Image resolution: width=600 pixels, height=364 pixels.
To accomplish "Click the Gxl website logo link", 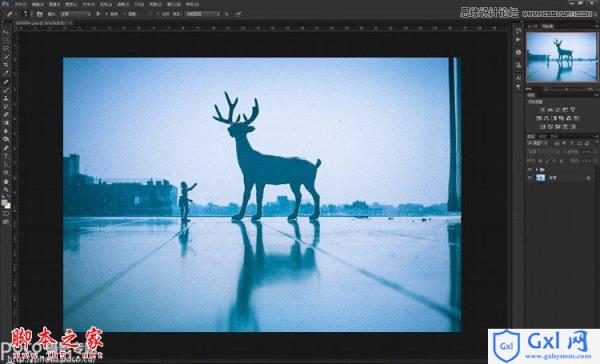I will pyautogui.click(x=544, y=346).
